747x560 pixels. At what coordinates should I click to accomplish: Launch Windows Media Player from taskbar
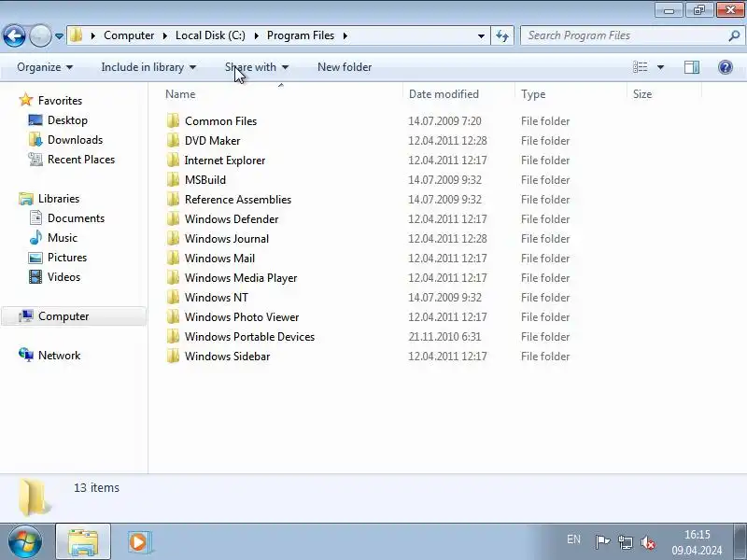[x=139, y=542]
